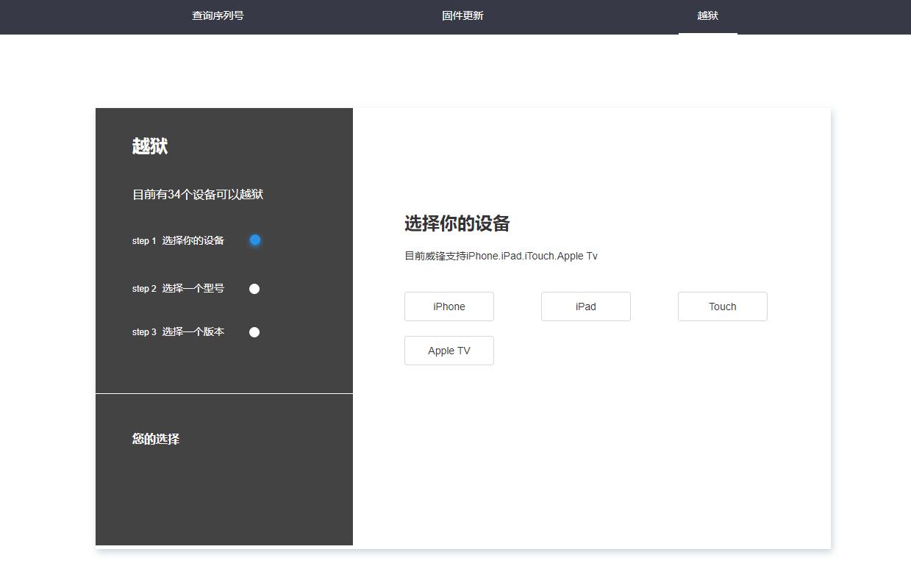Select the Touch device button
Image resolution: width=911 pixels, height=588 pixels.
click(722, 306)
